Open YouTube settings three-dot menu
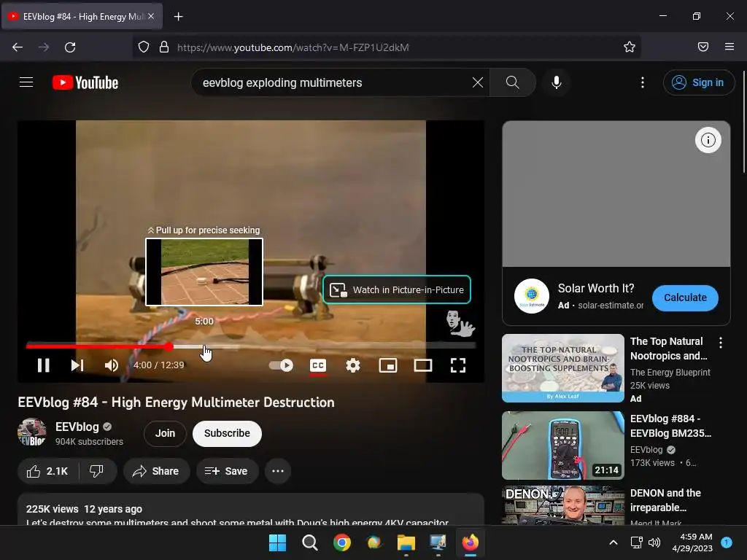 click(642, 82)
